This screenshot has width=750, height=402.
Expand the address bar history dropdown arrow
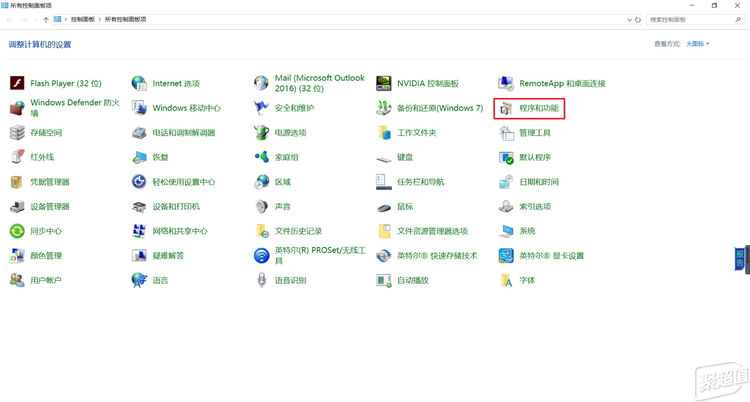[625, 19]
